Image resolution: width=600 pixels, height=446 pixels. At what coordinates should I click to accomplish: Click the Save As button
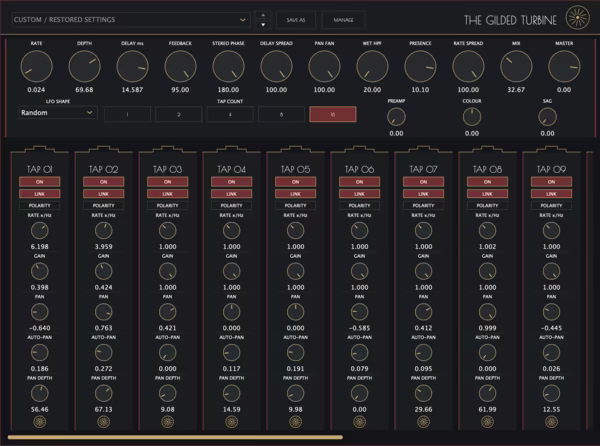296,20
